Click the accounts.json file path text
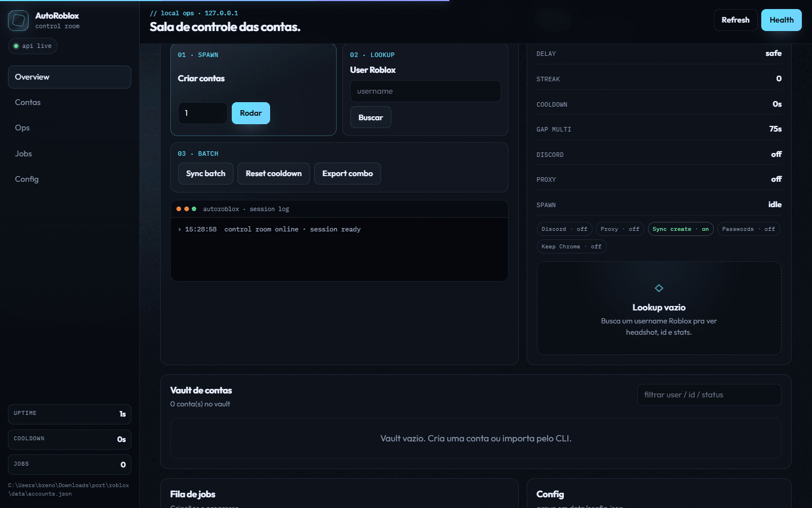This screenshot has height=508, width=812. (69, 489)
